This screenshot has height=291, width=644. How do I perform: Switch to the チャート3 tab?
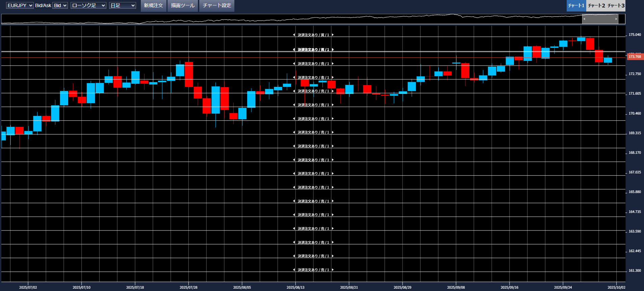(616, 5)
